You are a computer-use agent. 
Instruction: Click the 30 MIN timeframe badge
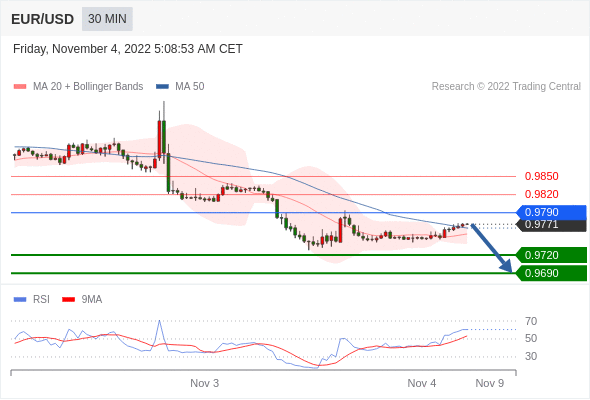click(107, 19)
